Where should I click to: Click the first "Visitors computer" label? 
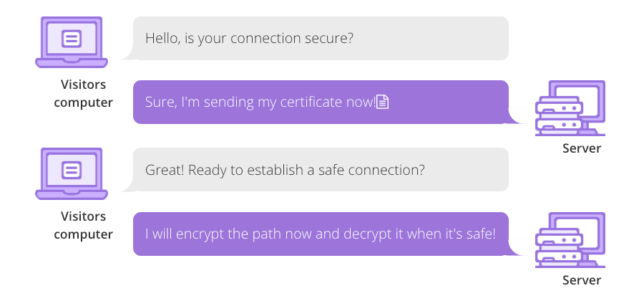pos(84,94)
